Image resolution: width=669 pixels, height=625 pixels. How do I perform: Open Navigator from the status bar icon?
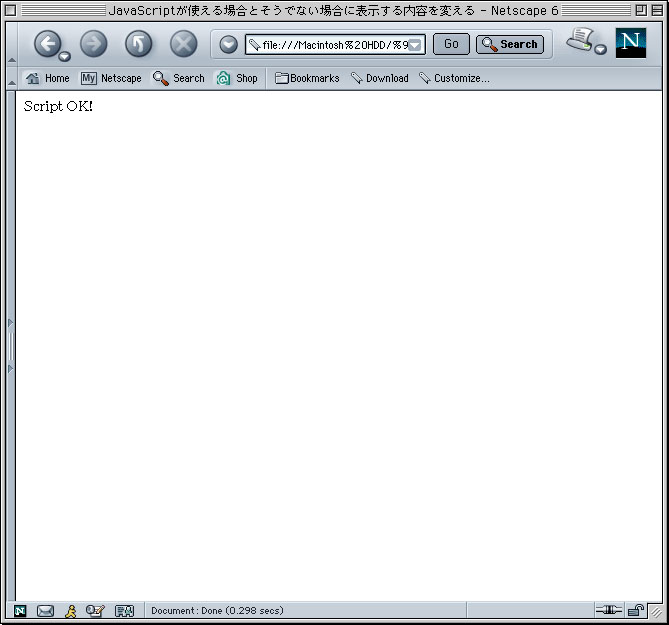[20, 611]
